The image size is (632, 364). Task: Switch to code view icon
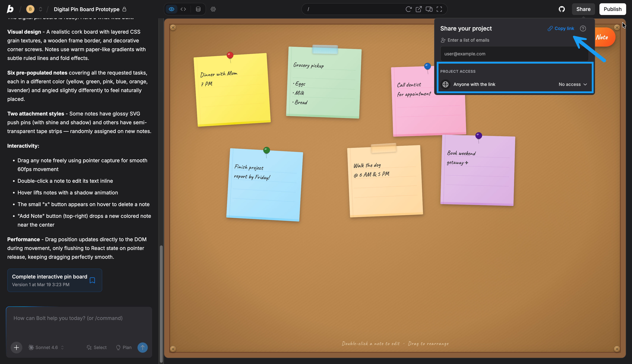coord(183,9)
